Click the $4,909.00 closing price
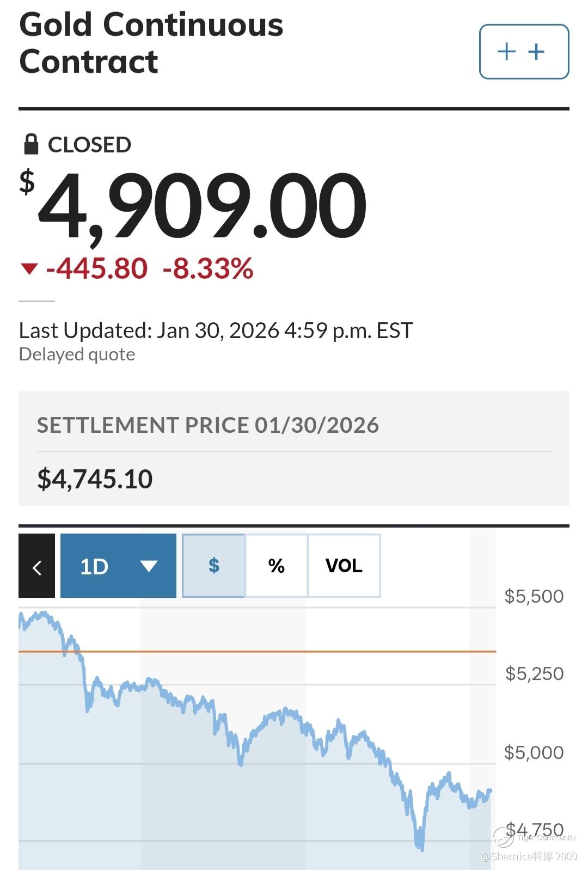This screenshot has width=588, height=870. [x=201, y=205]
